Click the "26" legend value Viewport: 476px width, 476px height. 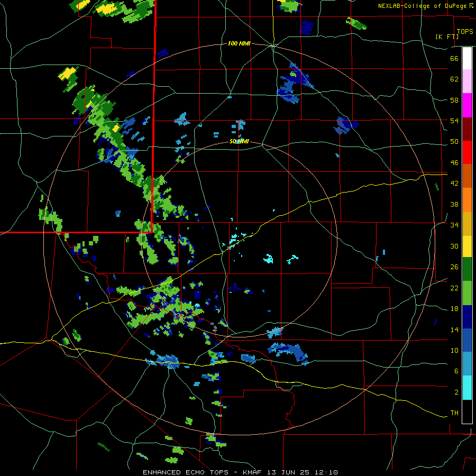[454, 267]
